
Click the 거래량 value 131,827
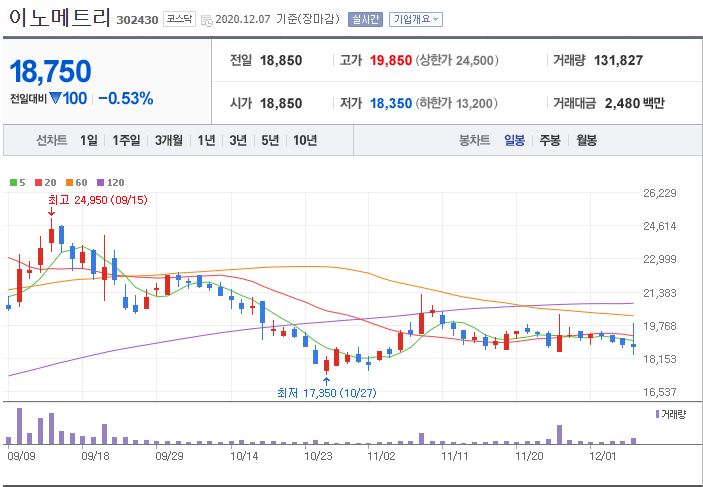coord(618,60)
